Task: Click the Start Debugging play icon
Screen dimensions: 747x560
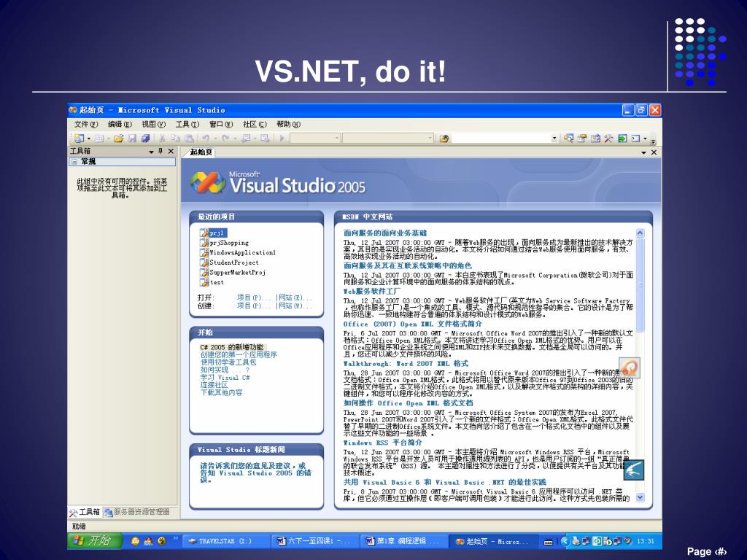Action: 282,138
